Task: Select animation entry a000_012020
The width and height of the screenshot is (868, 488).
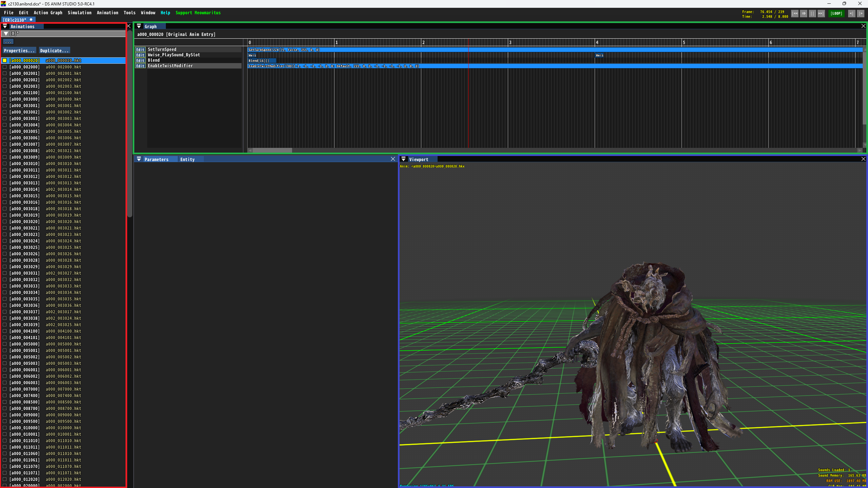Action: (x=64, y=479)
